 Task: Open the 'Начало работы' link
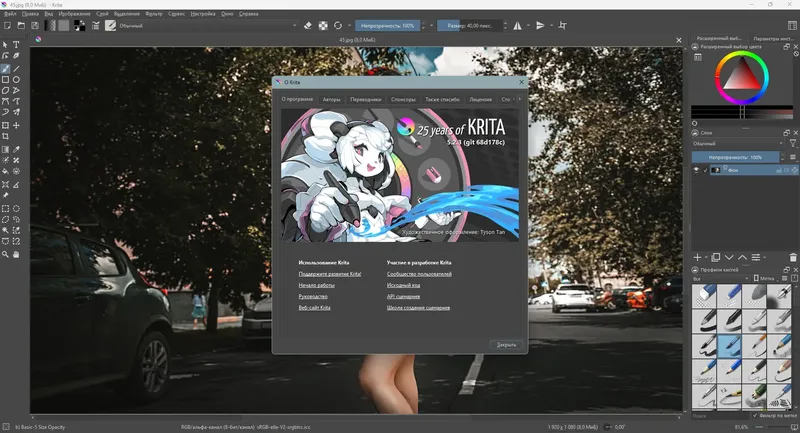coord(316,285)
